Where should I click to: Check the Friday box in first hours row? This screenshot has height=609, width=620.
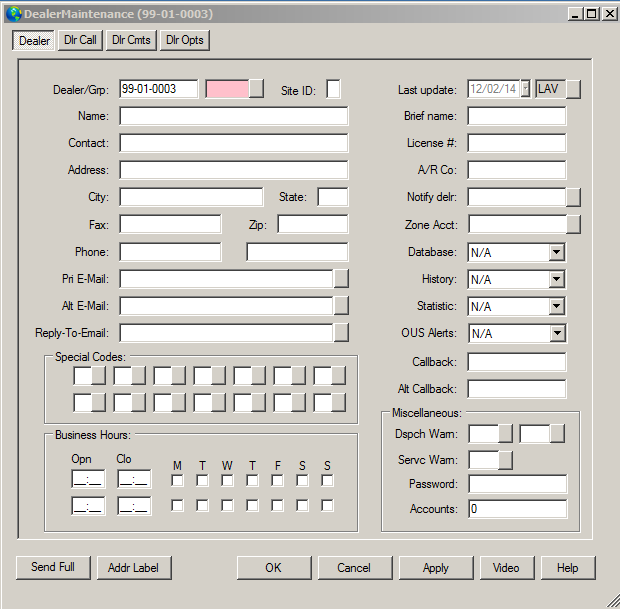coord(277,480)
